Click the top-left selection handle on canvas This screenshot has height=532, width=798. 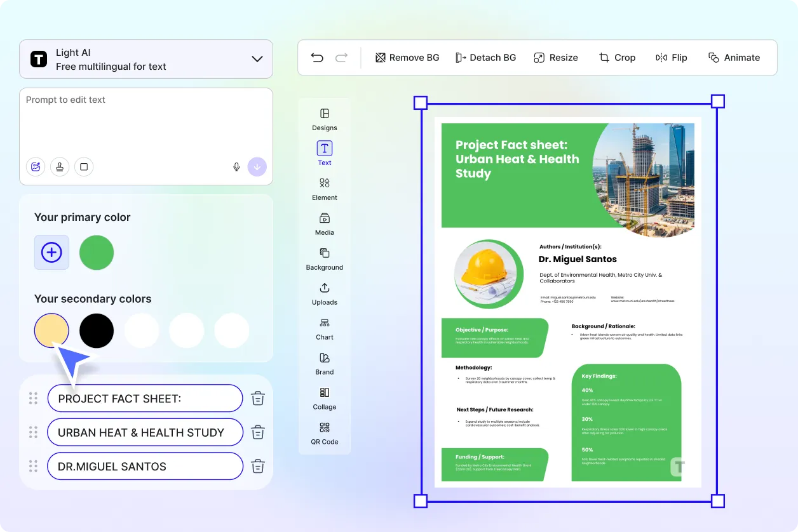tap(421, 103)
